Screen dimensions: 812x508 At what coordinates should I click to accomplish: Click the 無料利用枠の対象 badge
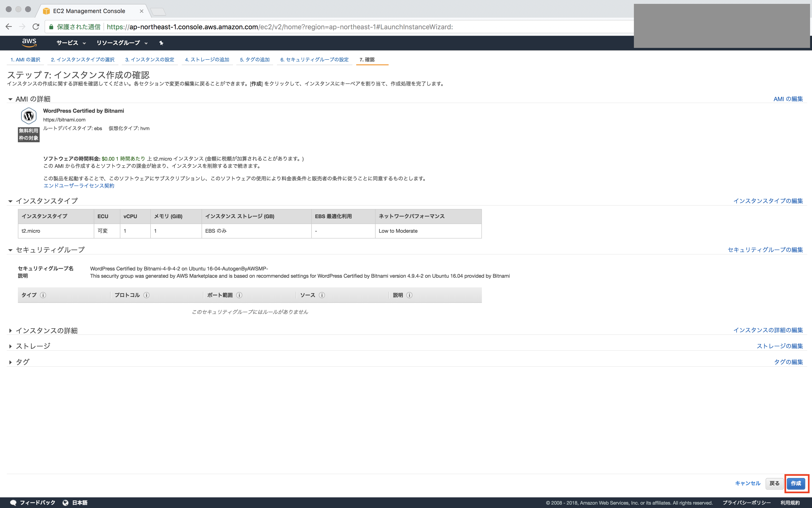pos(29,134)
